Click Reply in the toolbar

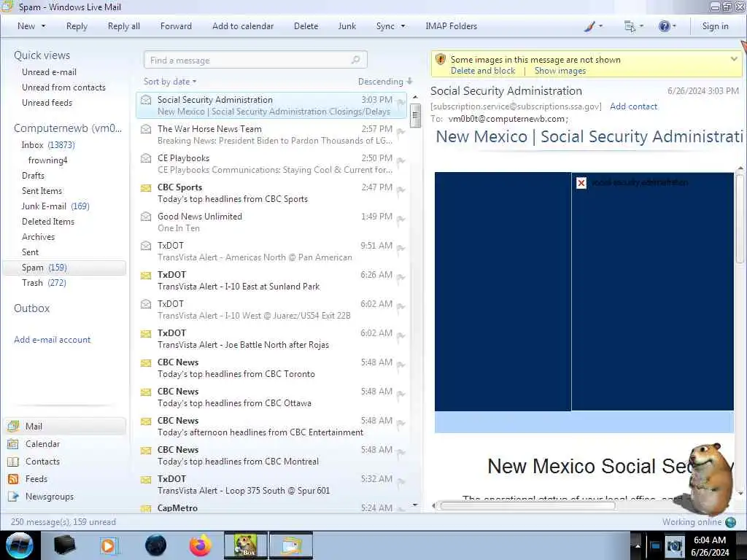pyautogui.click(x=77, y=26)
